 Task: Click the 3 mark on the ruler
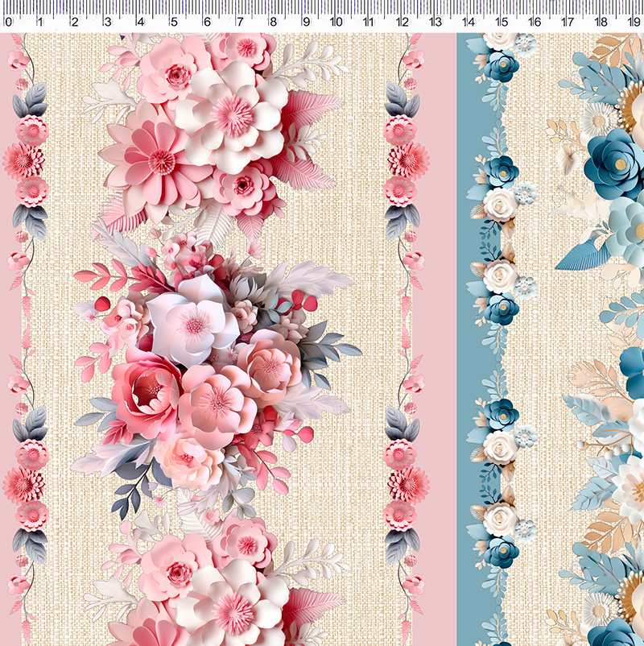(x=107, y=22)
